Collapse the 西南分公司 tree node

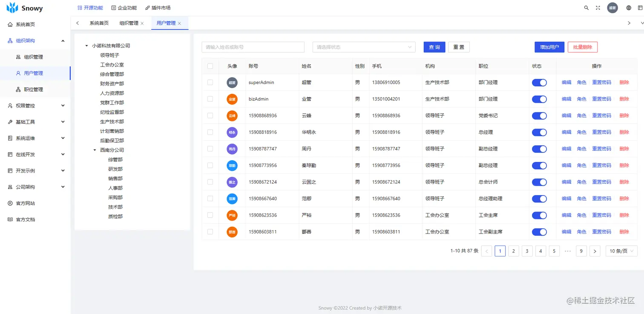pyautogui.click(x=95, y=150)
